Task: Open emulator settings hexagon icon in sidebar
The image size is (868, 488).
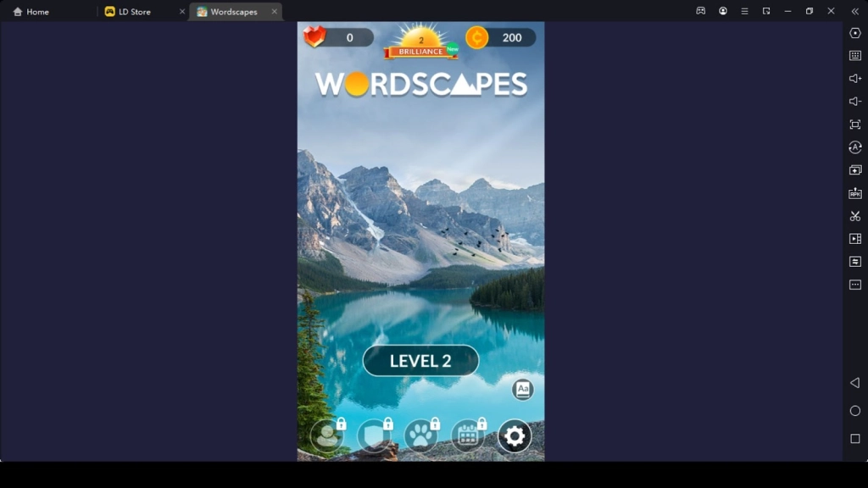Action: coord(855,33)
